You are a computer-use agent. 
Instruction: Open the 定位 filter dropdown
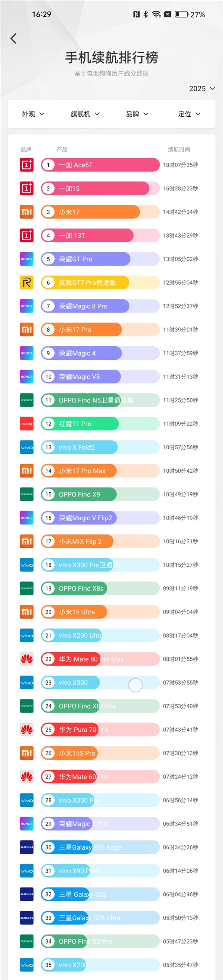(189, 114)
